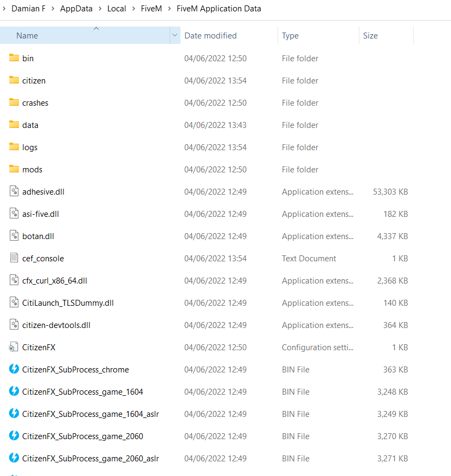Select the file name botan.dll
This screenshot has height=476, width=451.
pyautogui.click(x=38, y=236)
